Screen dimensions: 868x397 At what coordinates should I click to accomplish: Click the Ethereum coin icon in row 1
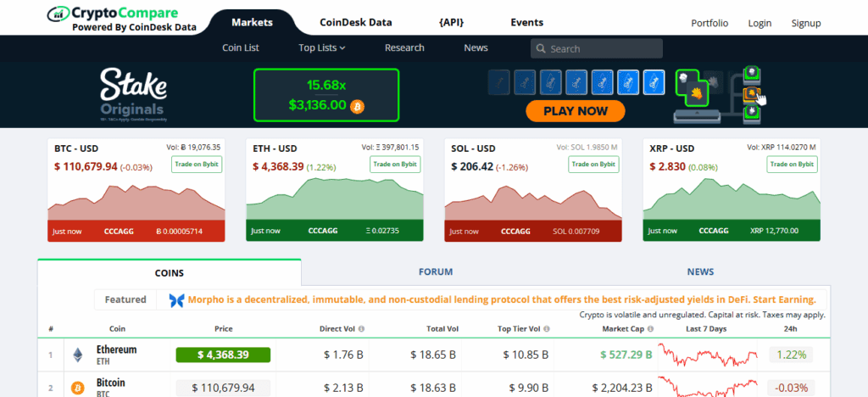click(x=78, y=355)
